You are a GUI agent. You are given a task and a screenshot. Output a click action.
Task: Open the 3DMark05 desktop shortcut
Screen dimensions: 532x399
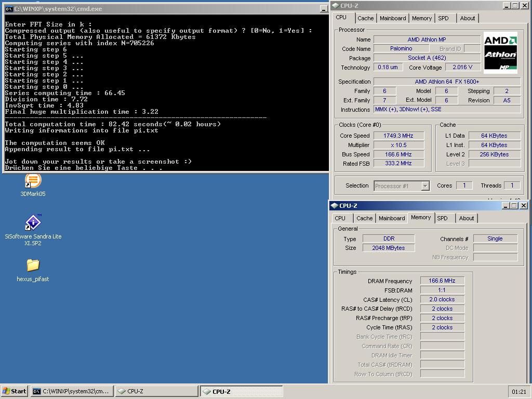33,185
